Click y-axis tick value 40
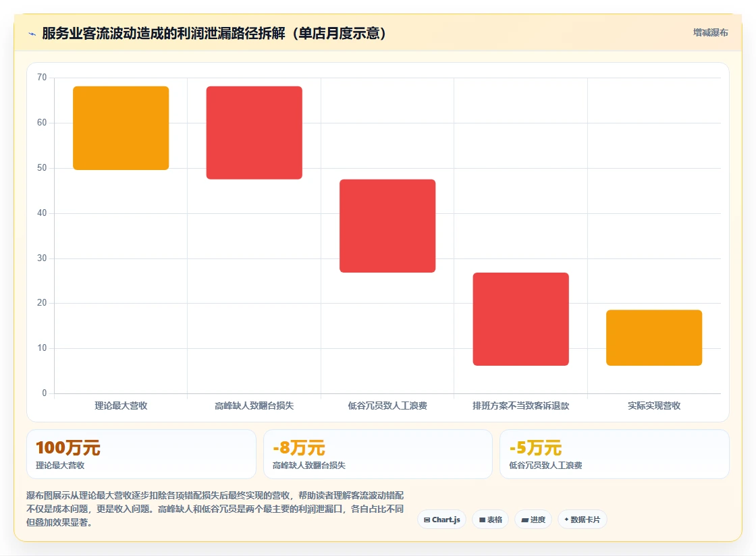 [42, 213]
